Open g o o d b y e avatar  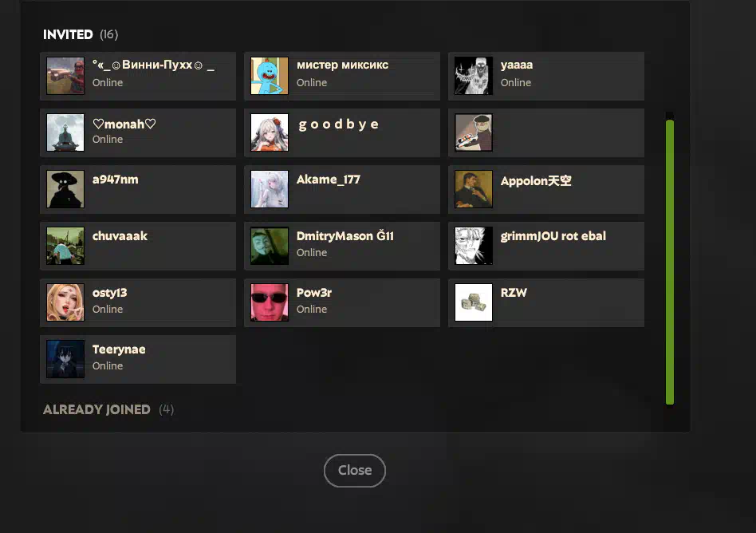[x=270, y=132]
